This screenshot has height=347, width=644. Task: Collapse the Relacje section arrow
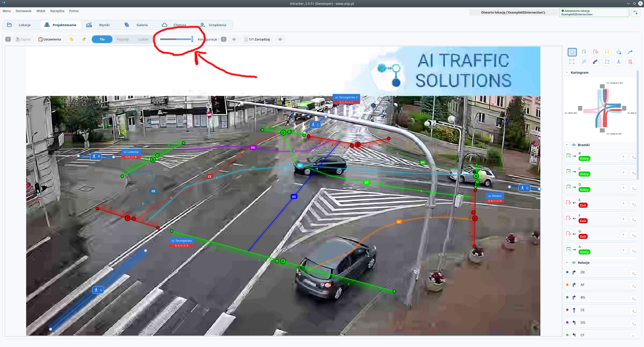tap(567, 263)
